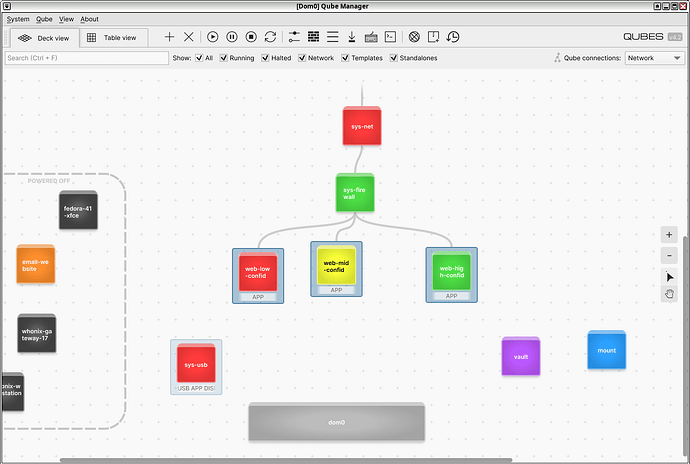This screenshot has width=690, height=464.
Task: Click the USB APP DISP label under sys-usb
Action: pyautogui.click(x=196, y=388)
